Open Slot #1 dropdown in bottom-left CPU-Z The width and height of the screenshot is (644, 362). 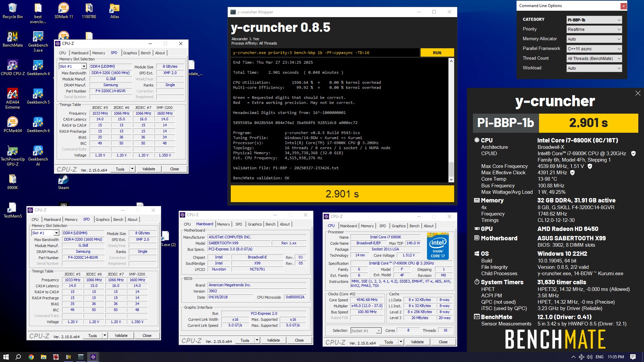tap(45, 233)
